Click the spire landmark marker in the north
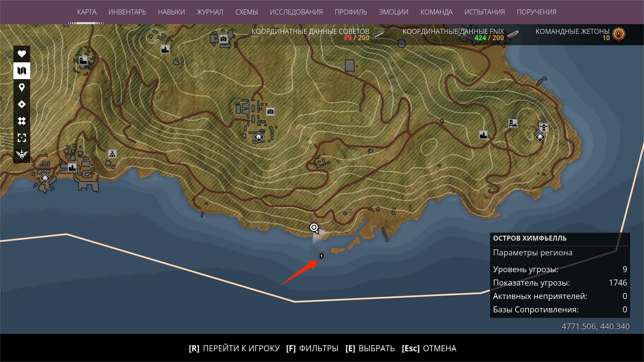This screenshot has height=362, width=644. click(165, 49)
